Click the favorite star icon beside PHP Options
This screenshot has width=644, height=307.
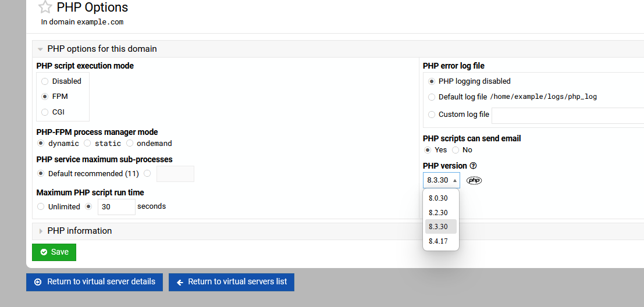[x=45, y=8]
